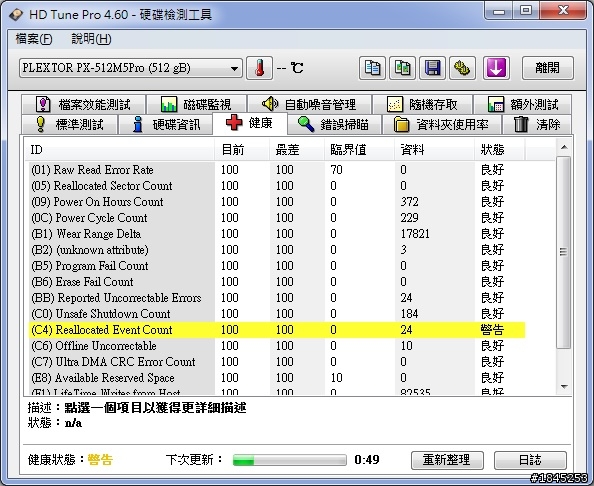Click the lightbulb icon on 標準測試 tab
594x486 pixels.
[41, 124]
